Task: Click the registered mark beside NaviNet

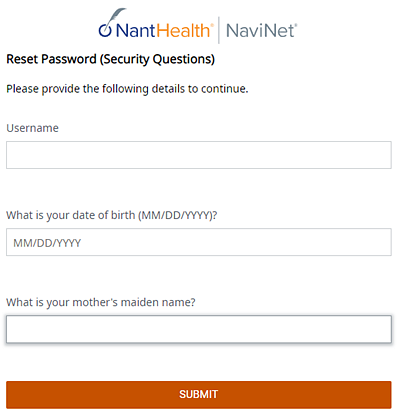Action: (296, 25)
